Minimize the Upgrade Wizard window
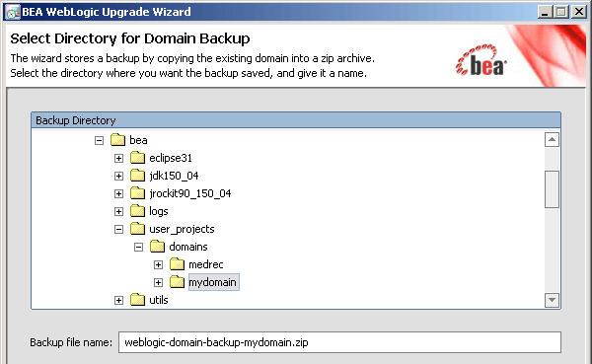 [545, 12]
